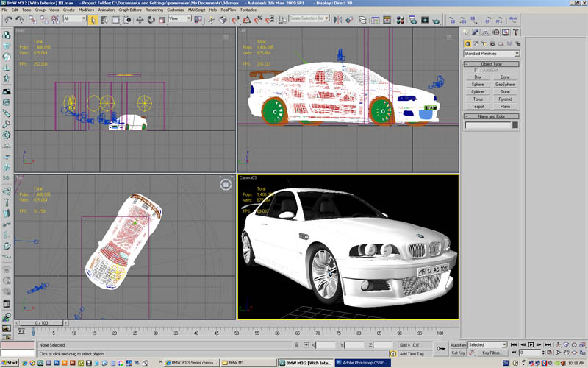Collapse the Name and Color rollout
The image size is (588, 368).
tap(492, 116)
